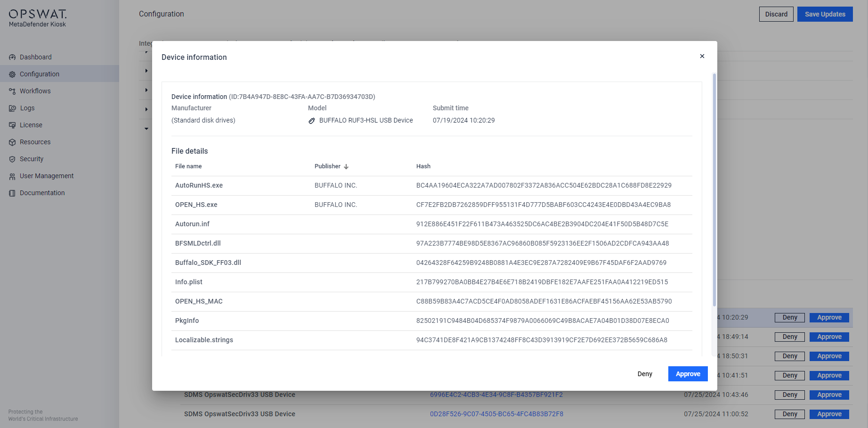Expand the second collapsed configuration section arrow
This screenshot has width=868, height=428.
click(146, 71)
